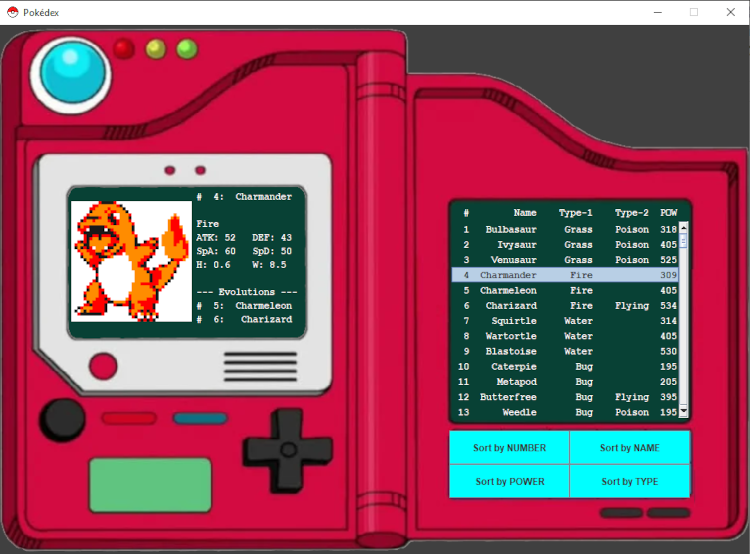Click the blue pill-shaped button
Image resolution: width=750 pixels, height=554 pixels.
click(200, 419)
